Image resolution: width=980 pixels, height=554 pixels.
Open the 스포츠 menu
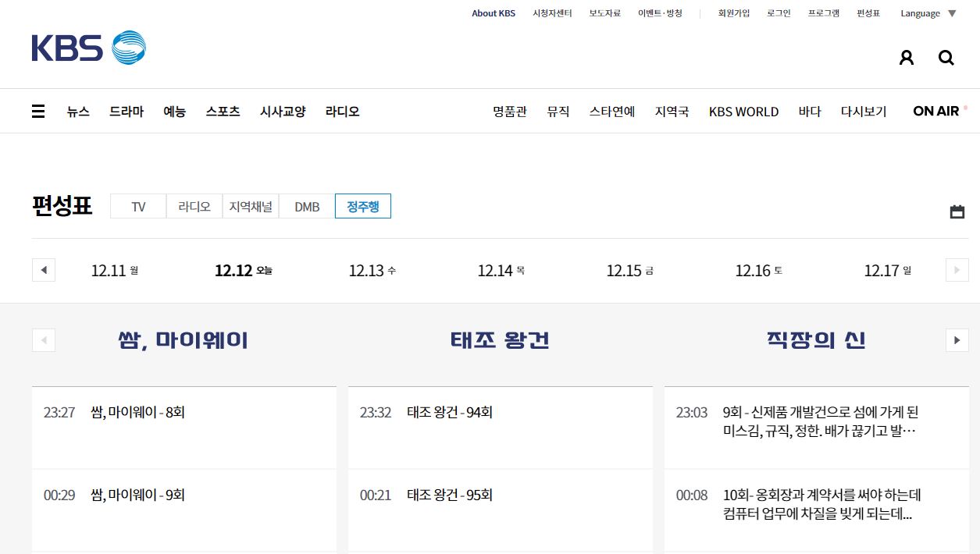coord(223,112)
